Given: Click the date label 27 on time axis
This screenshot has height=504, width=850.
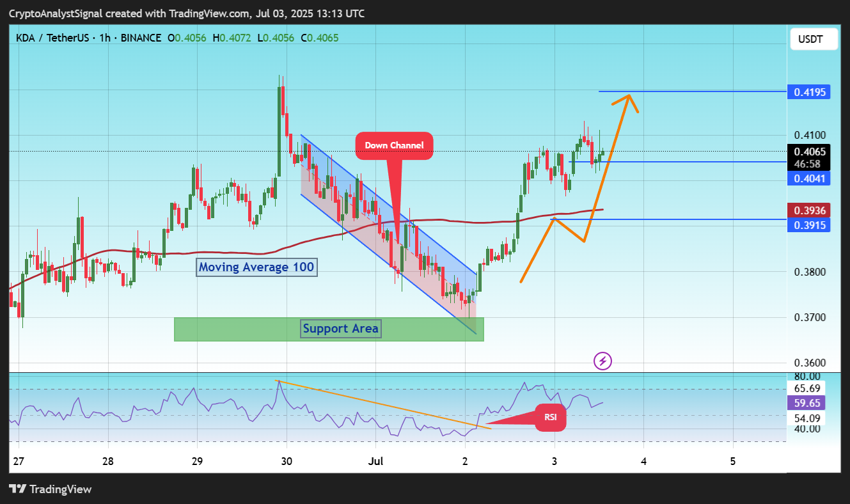Looking at the screenshot, I should pos(18,461).
